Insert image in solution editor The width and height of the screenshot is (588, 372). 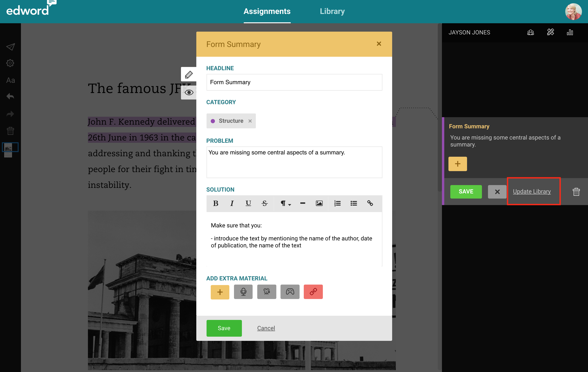319,203
